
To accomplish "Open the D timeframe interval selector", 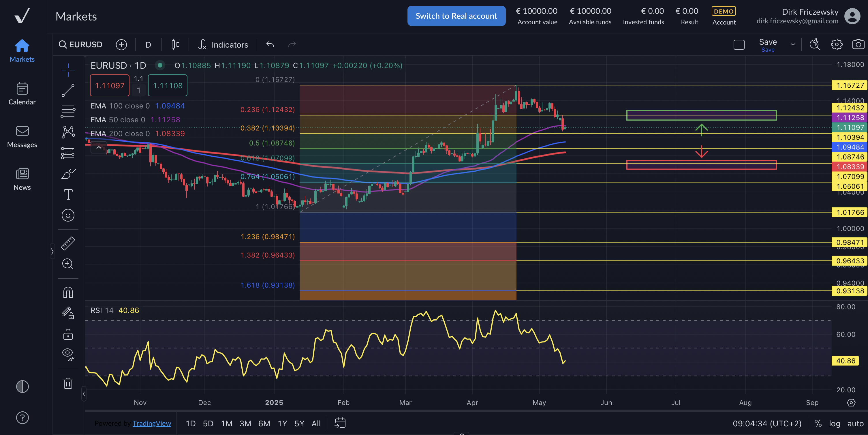I will (x=148, y=45).
